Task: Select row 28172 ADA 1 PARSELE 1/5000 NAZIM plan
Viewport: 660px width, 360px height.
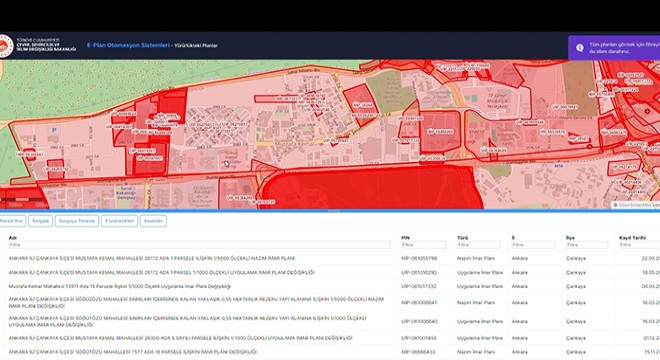Action: [x=330, y=258]
